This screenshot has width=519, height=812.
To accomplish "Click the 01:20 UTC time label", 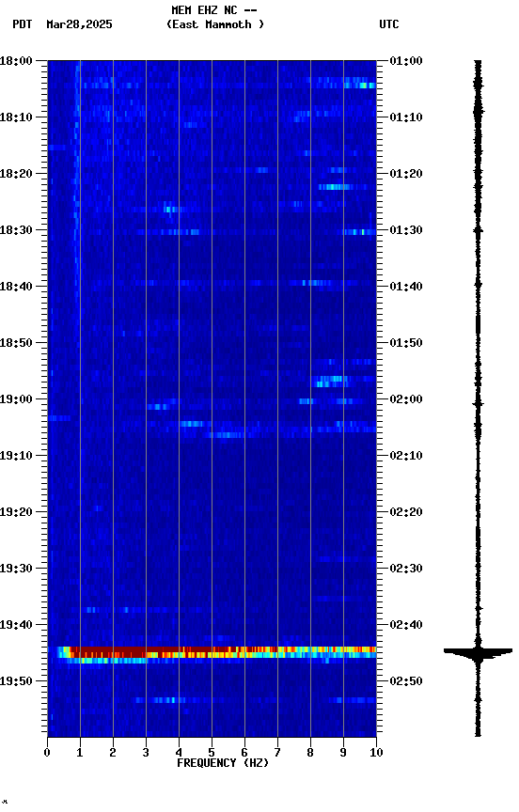I will (406, 174).
